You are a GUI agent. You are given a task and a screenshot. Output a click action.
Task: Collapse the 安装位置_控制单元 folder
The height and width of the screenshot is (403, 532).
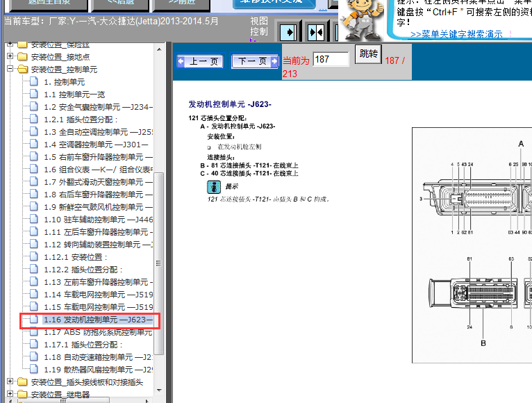point(10,69)
